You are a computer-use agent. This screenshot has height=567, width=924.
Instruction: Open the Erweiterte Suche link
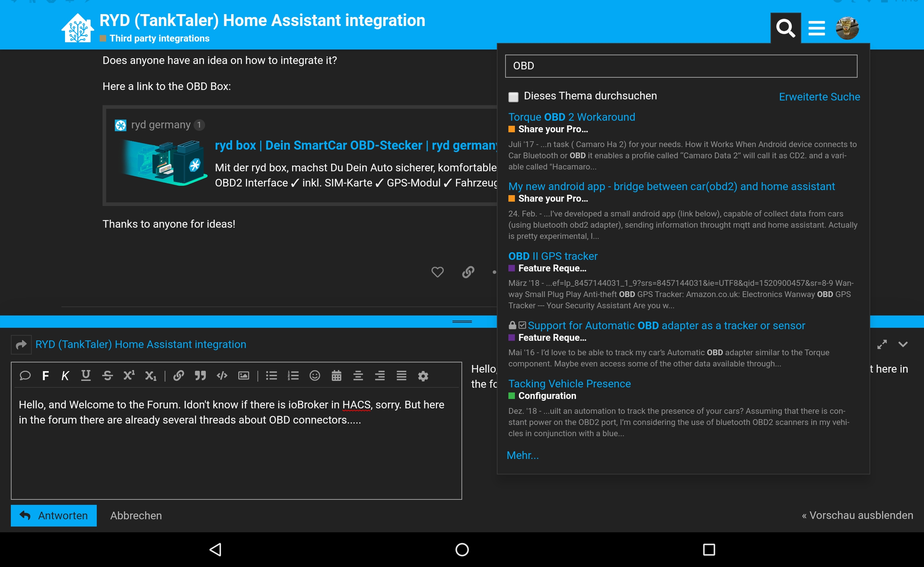point(819,96)
